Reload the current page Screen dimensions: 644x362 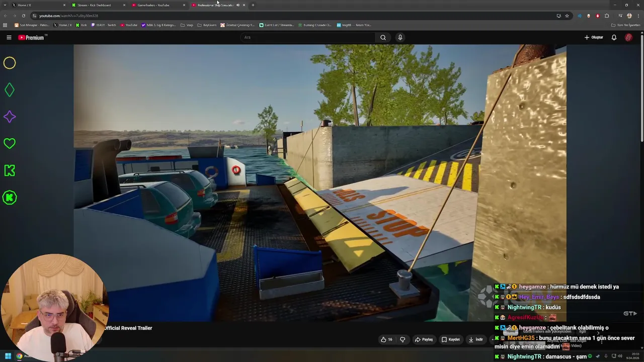pyautogui.click(x=23, y=16)
